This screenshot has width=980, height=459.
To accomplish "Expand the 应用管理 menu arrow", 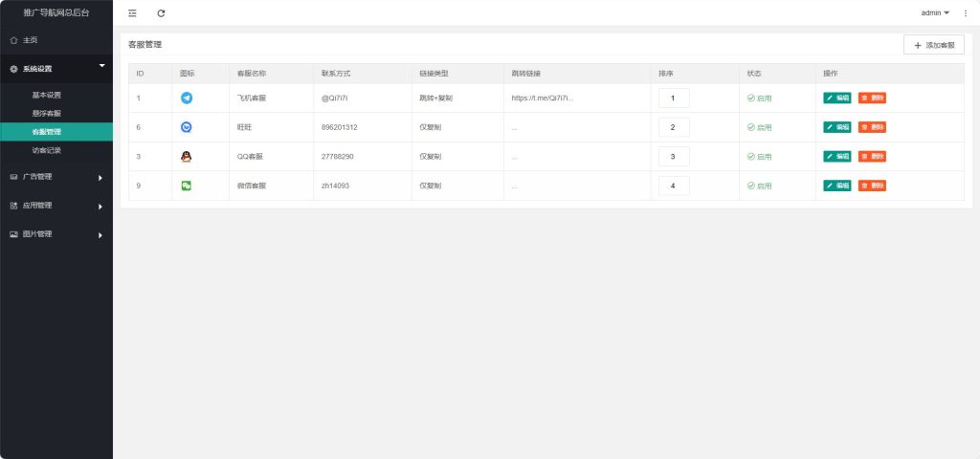I will 100,207.
